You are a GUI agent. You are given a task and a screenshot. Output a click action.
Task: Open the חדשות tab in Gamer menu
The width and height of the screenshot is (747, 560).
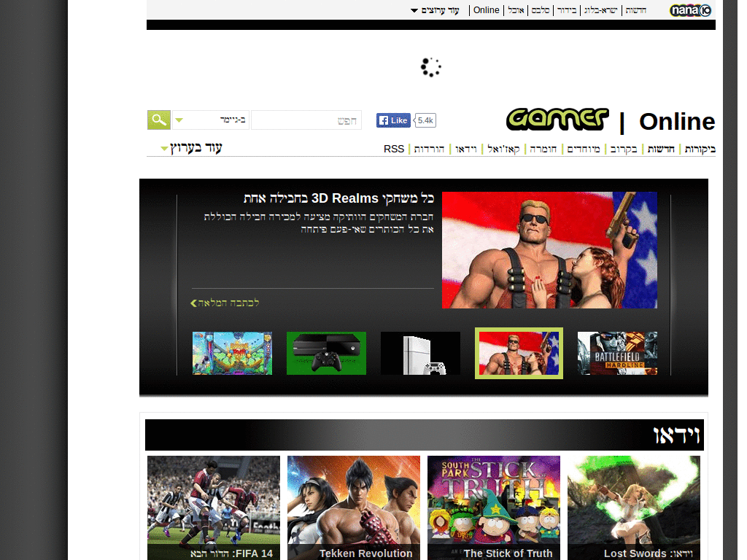tap(661, 149)
